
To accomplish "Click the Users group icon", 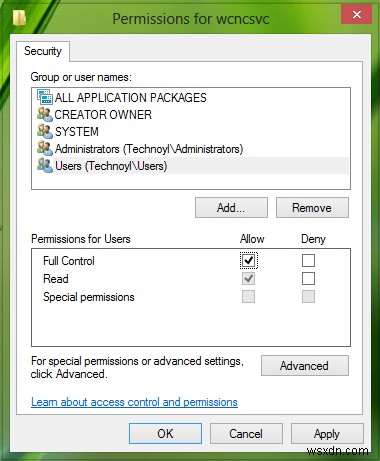I will pos(45,165).
